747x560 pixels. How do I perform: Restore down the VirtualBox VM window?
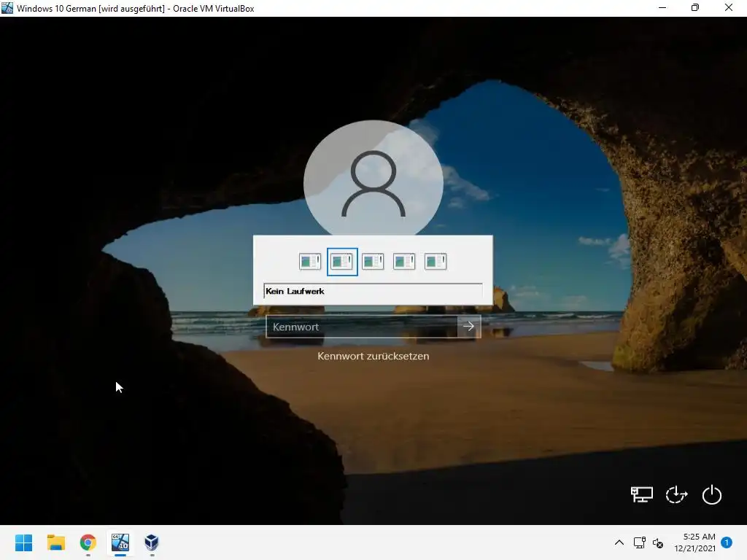(x=695, y=8)
